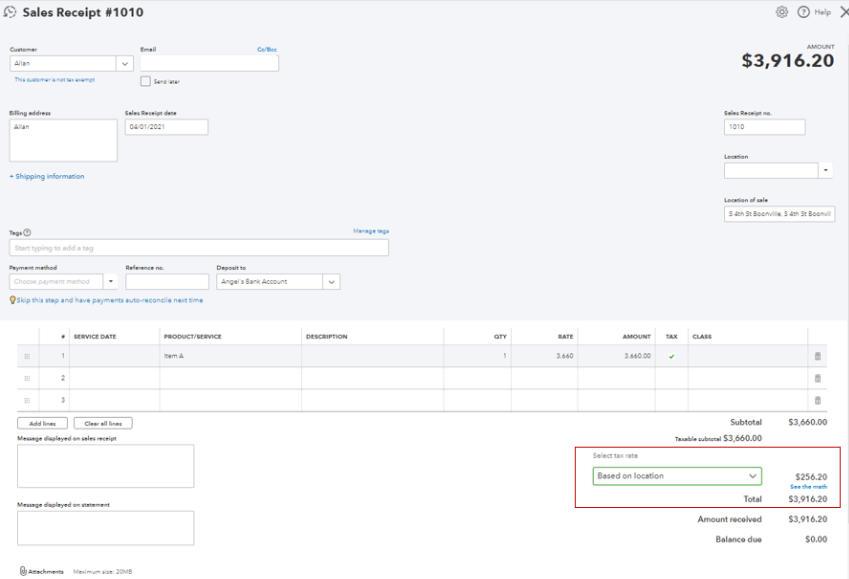
Task: Click the DESCRIPTION column header
Action: point(326,336)
